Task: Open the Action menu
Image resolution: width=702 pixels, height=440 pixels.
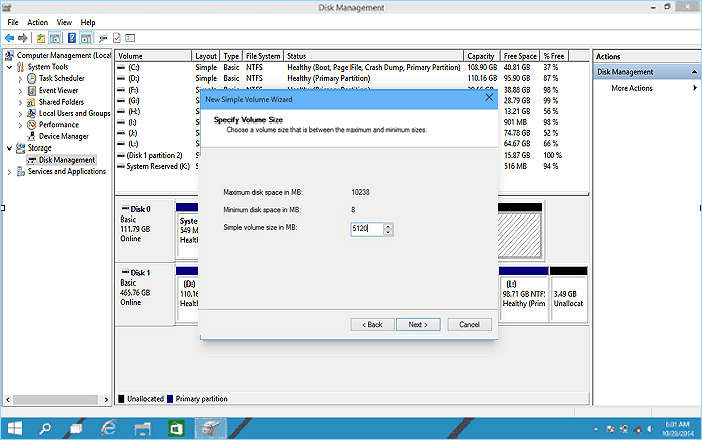Action: 37,22
